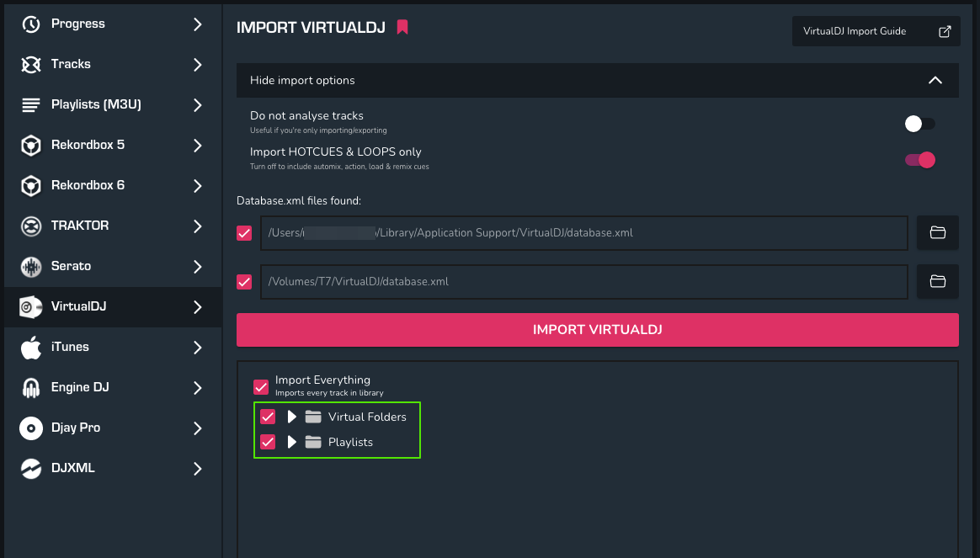Click the Playlists folder icon in the tree
This screenshot has width=980, height=558.
313,442
